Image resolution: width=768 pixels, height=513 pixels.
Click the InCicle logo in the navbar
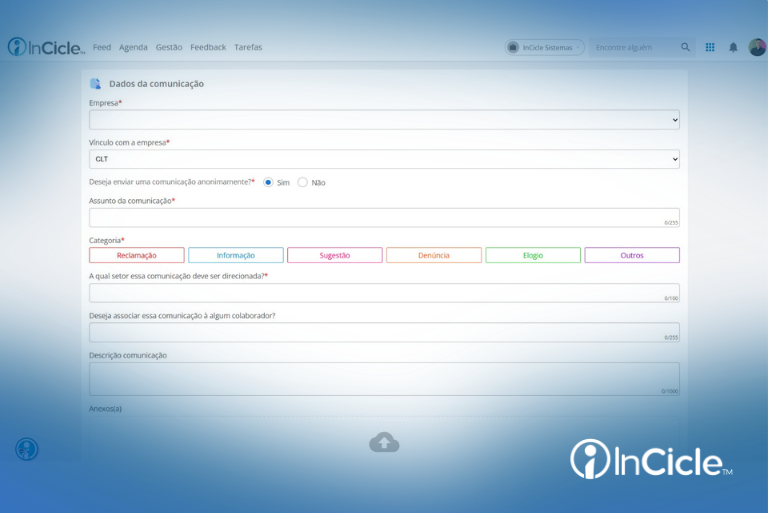pyautogui.click(x=46, y=47)
